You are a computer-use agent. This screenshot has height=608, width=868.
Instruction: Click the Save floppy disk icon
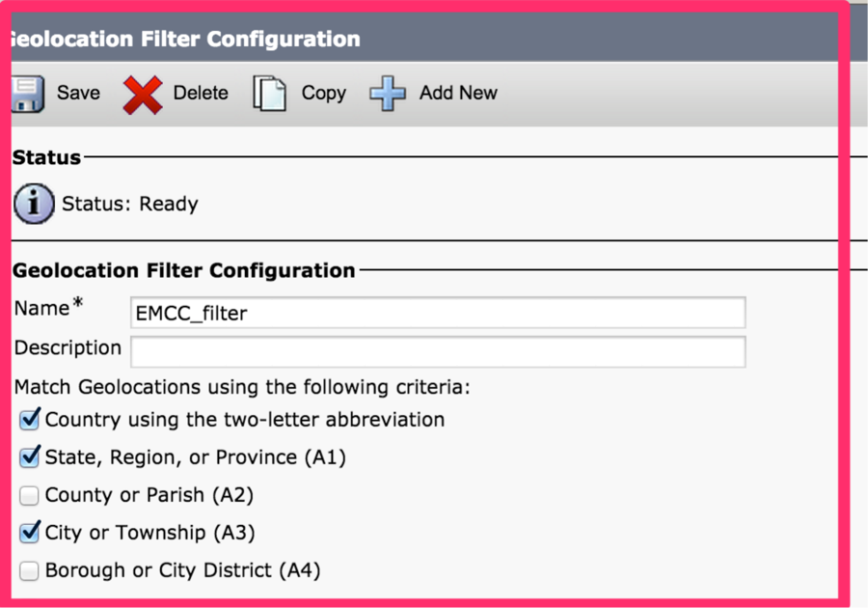[x=28, y=94]
